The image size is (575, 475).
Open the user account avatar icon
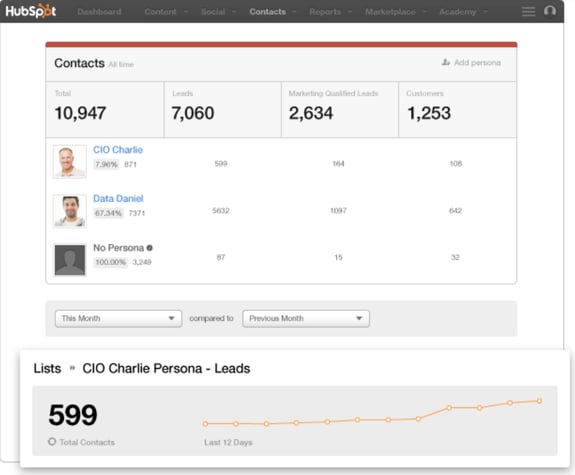tap(550, 11)
